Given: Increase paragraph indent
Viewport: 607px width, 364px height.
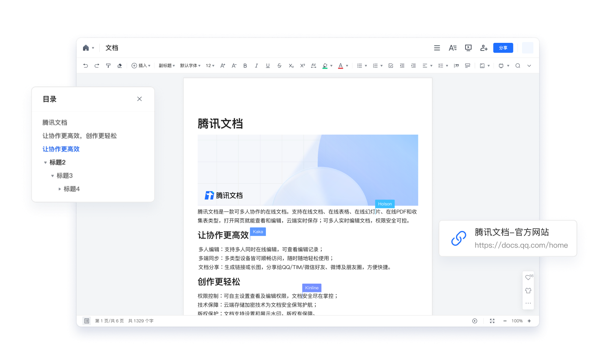Looking at the screenshot, I should coord(414,66).
